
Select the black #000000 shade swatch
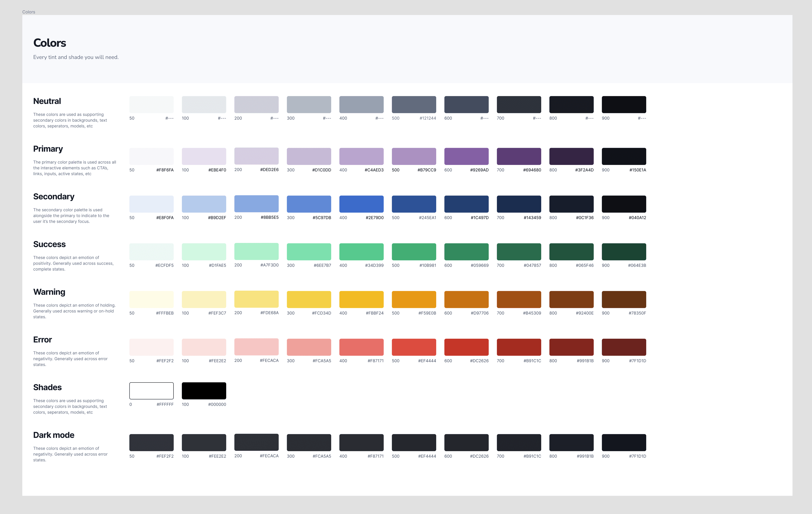(204, 391)
